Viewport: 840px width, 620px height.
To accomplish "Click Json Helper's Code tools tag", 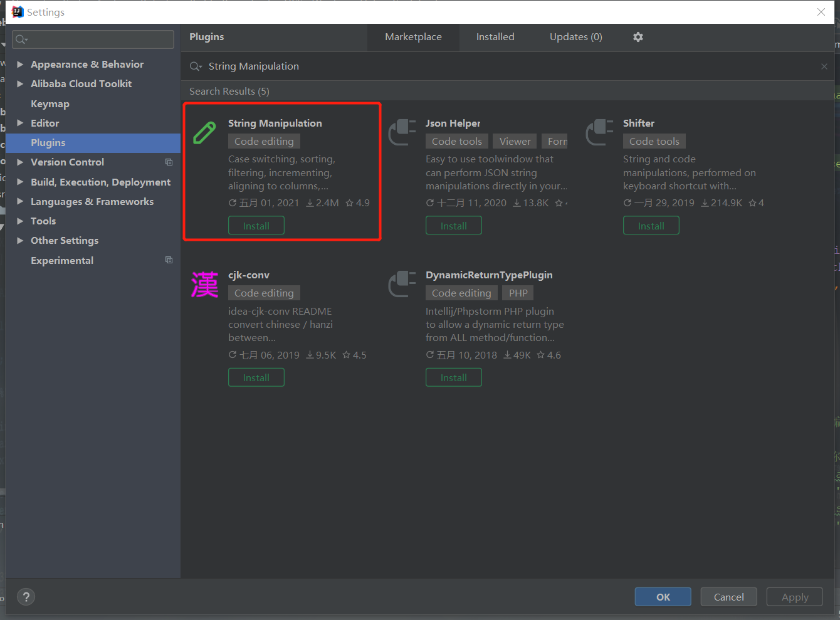I will 457,141.
